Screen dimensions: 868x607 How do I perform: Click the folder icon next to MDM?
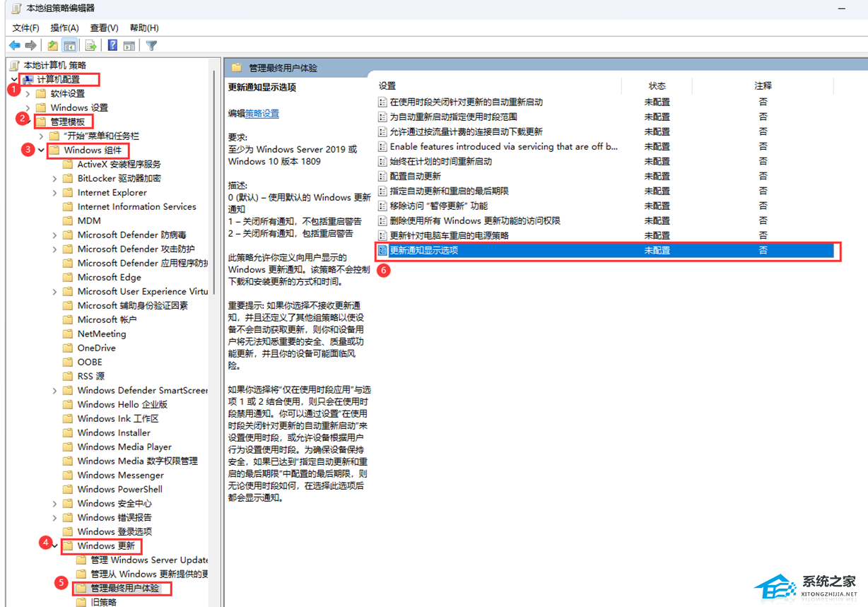[68, 220]
